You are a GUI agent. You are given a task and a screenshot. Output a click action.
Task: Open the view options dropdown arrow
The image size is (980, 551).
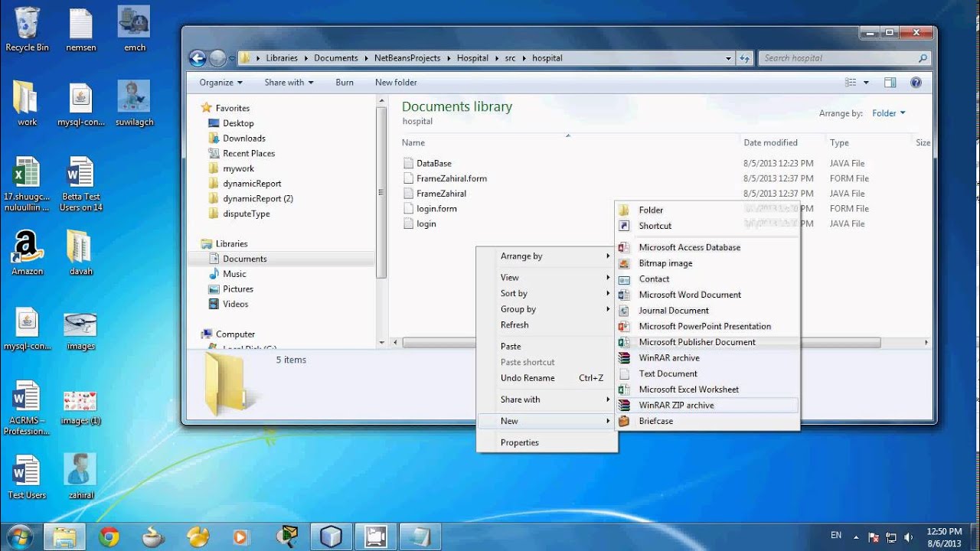[867, 83]
